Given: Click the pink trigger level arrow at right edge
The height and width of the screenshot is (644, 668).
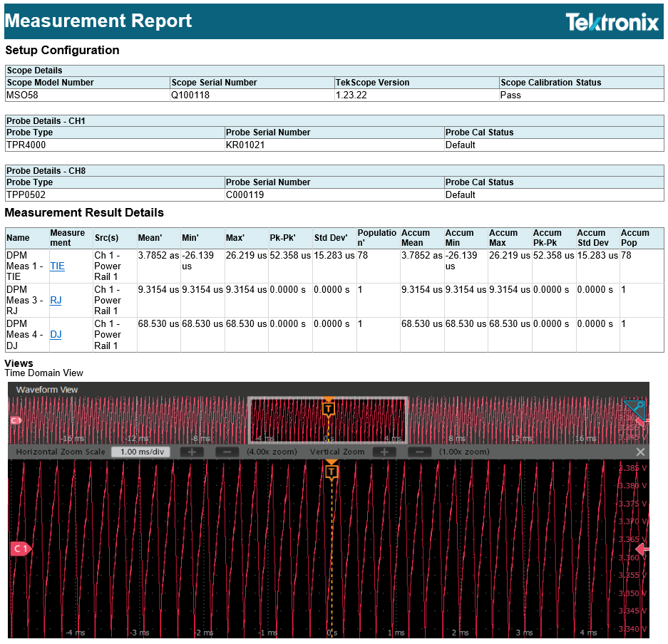Looking at the screenshot, I should click(x=642, y=549).
